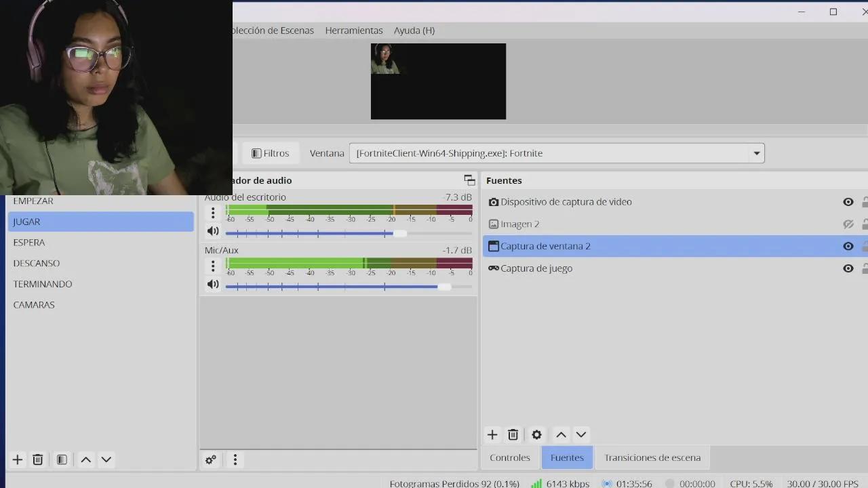Screen dimensions: 868x488
Task: Select the EMPEZAR scene
Action: point(100,201)
